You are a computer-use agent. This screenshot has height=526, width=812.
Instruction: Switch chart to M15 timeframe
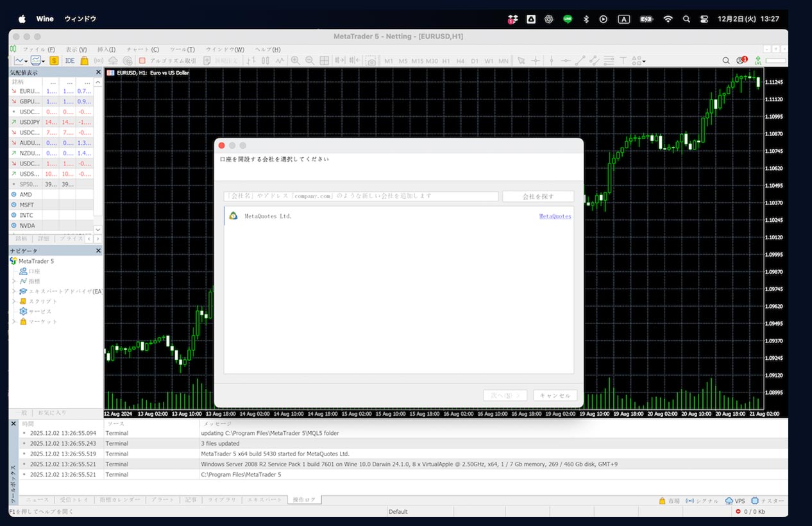[x=417, y=61]
